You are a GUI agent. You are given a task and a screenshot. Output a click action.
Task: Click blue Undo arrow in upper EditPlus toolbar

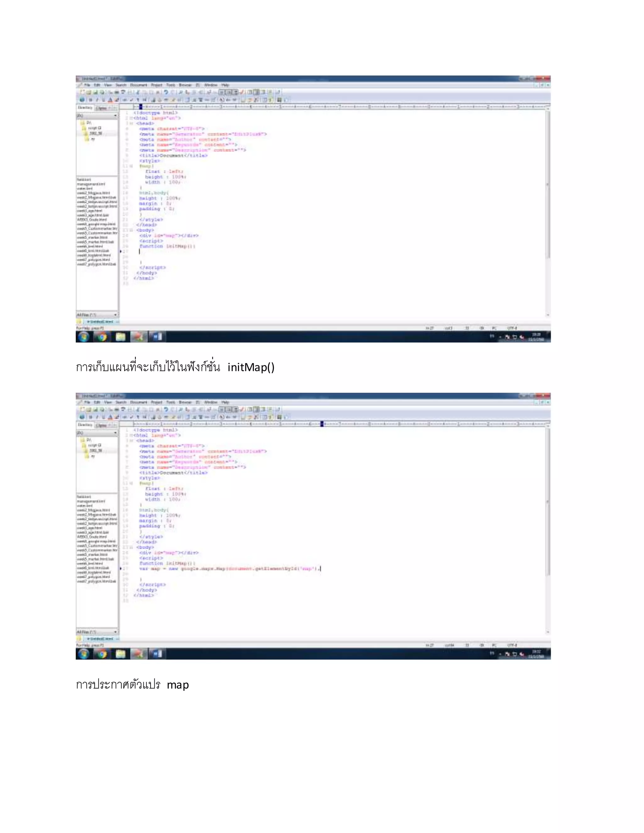(x=166, y=92)
